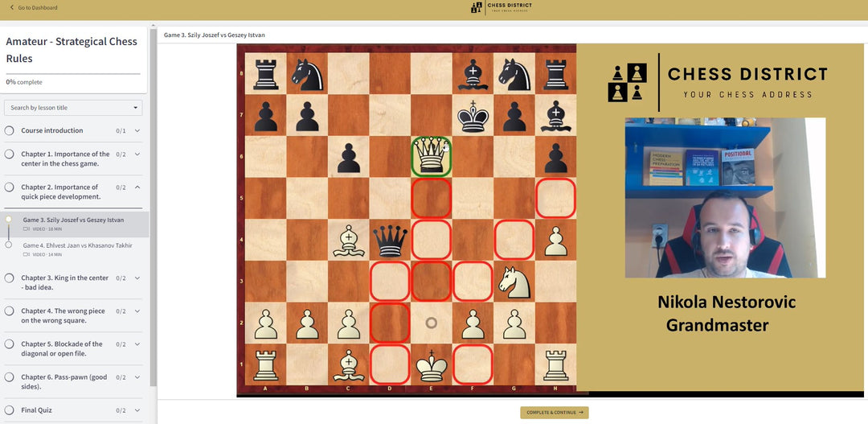This screenshot has width=868, height=424.
Task: Mark Course introduction completion circle
Action: [x=10, y=130]
